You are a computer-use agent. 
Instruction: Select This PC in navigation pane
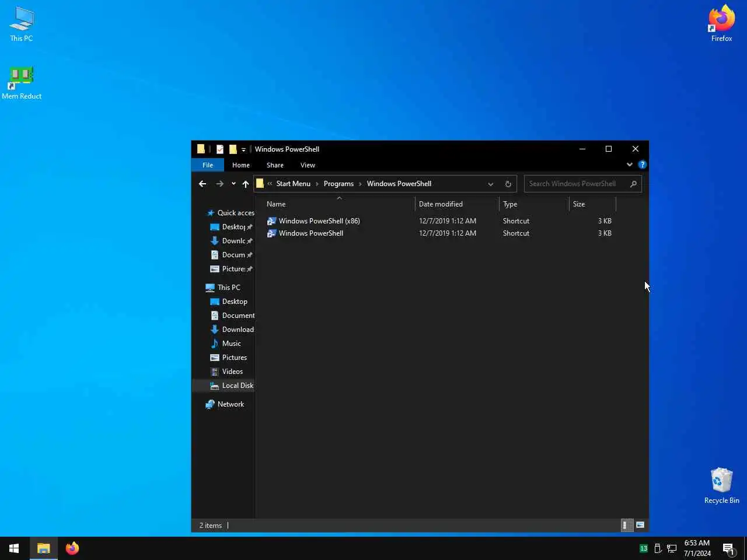tap(223, 288)
